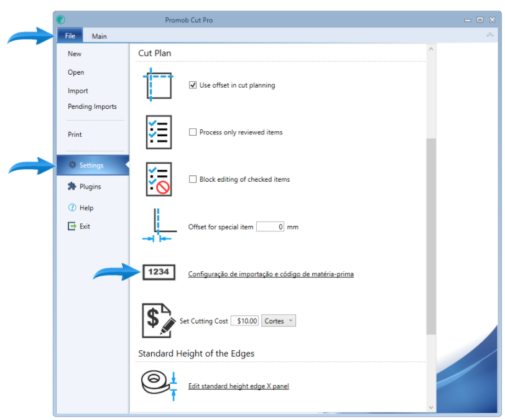Click the Promob Cut Pro app logo icon

coord(60,20)
